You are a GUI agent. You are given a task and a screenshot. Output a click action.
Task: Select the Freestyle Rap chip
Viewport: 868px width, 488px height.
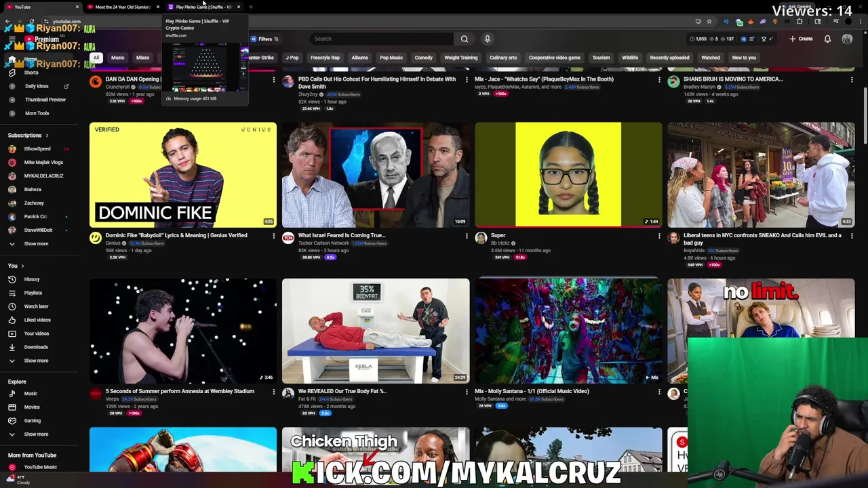pyautogui.click(x=325, y=58)
